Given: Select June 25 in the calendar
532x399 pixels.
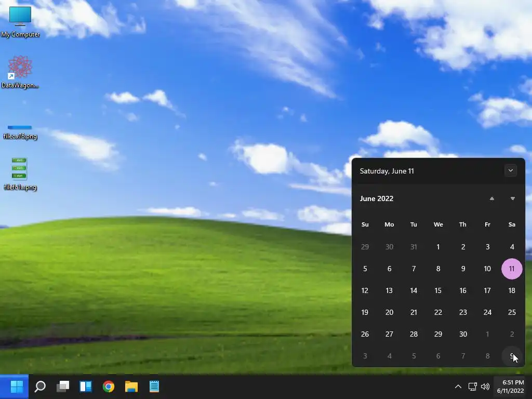Looking at the screenshot, I should (x=512, y=312).
